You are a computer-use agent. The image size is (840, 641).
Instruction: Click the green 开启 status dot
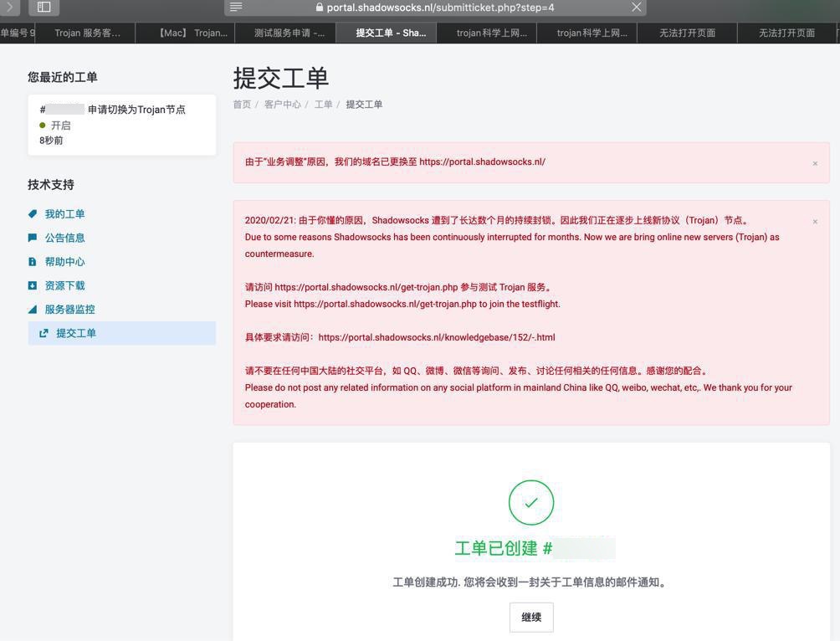click(x=43, y=126)
